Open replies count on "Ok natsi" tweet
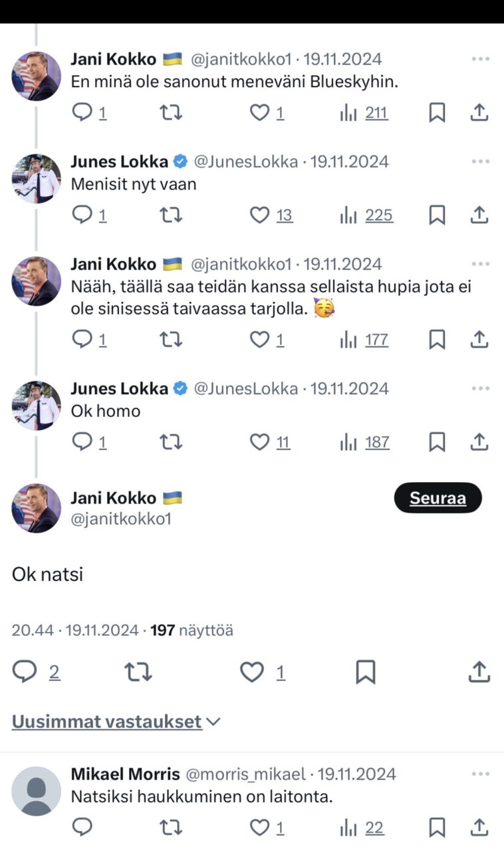Screen dimensions: 504x851 (54, 673)
